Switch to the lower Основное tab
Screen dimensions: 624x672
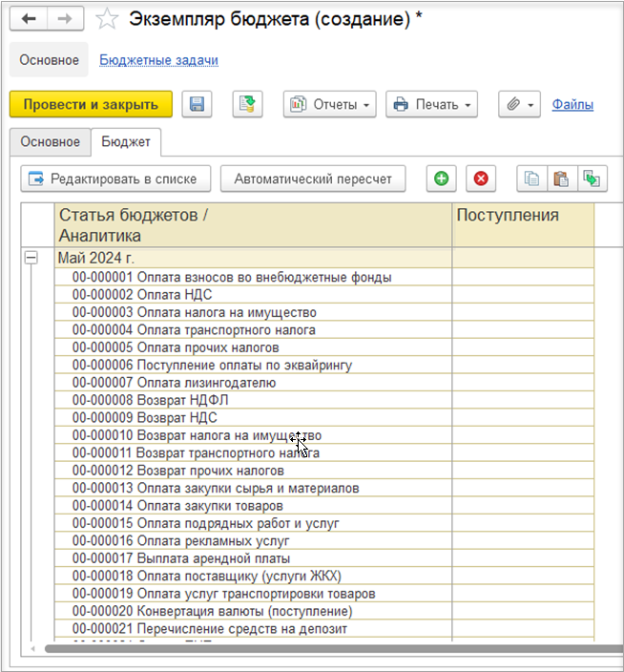click(51, 141)
